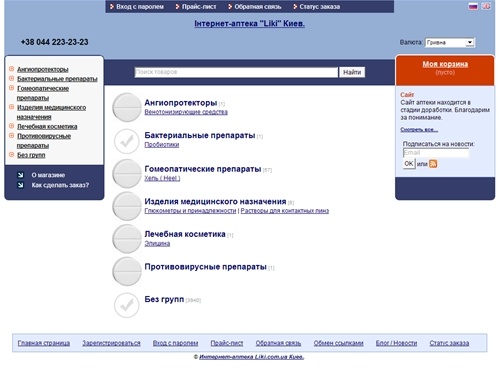The width and height of the screenshot is (500, 375).
Task: Click the OK subscribe button
Action: 409,164
